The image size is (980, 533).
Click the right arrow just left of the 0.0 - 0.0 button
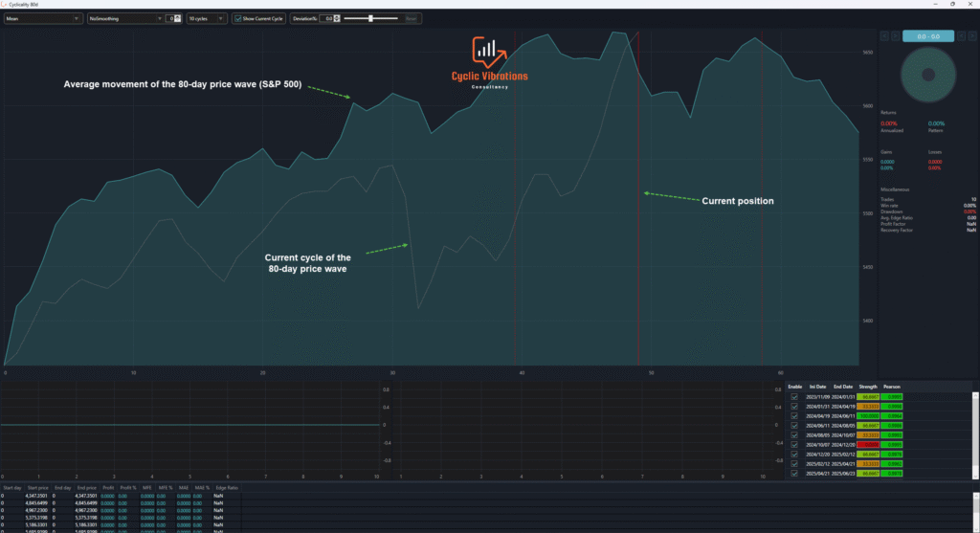pyautogui.click(x=895, y=36)
